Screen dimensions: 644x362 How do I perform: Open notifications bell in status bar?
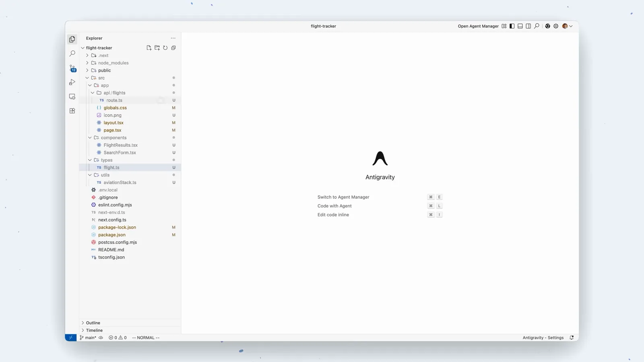(572, 338)
